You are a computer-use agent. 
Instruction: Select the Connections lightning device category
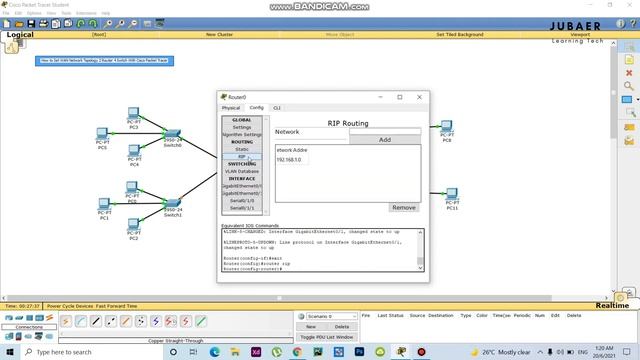pyautogui.click(x=49, y=318)
